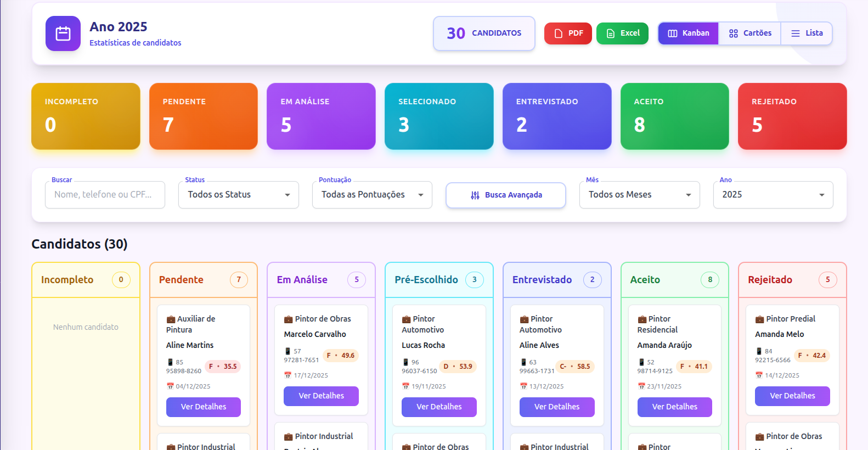
Task: View details for Aline Martins
Action: pyautogui.click(x=203, y=407)
